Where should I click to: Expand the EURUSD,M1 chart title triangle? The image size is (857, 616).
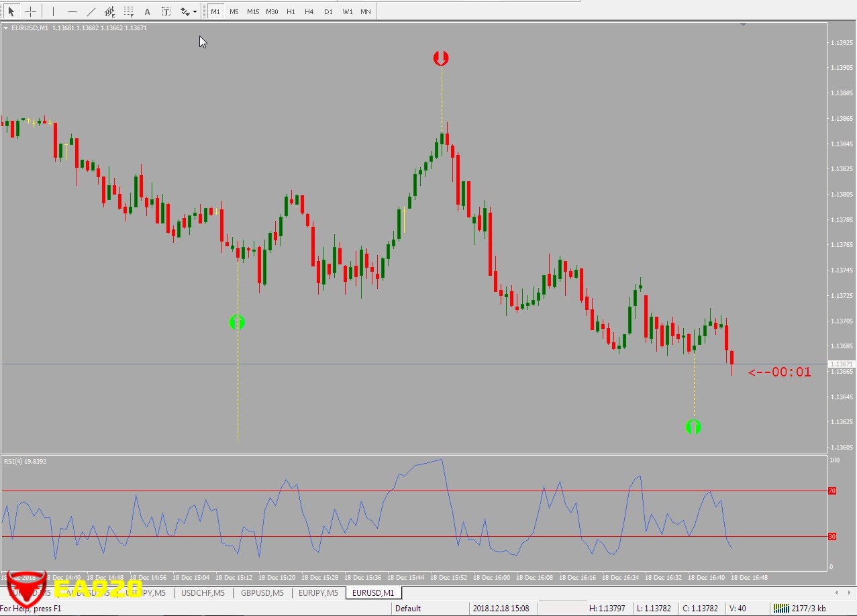coord(6,28)
